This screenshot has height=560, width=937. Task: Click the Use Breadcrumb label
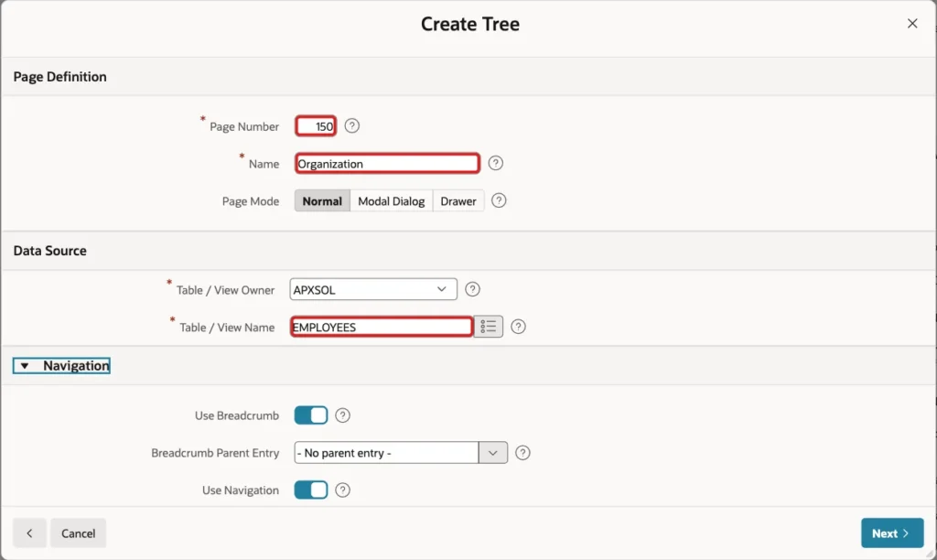(237, 415)
